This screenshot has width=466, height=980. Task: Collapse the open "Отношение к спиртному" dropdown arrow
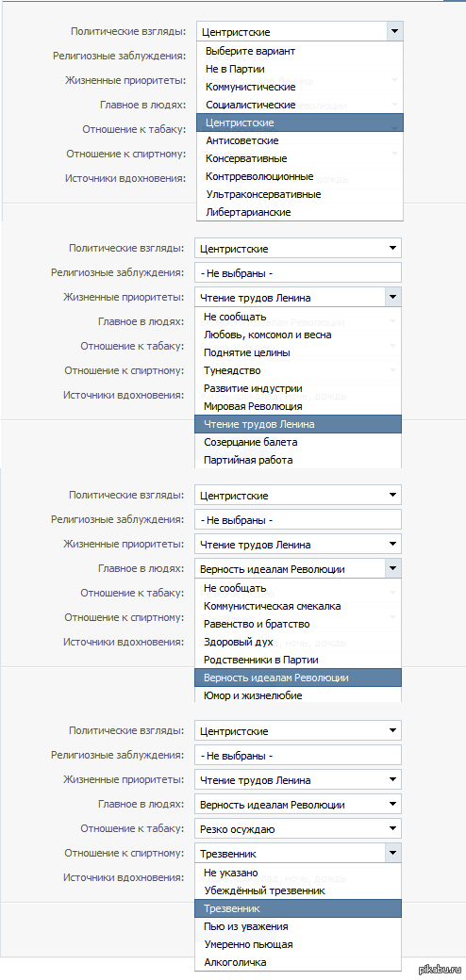point(392,853)
